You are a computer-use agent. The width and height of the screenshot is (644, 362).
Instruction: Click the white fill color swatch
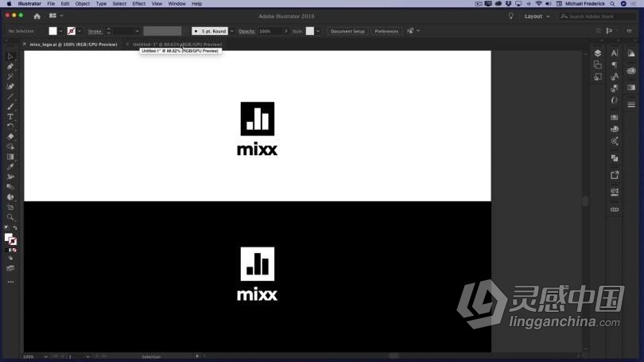[52, 31]
